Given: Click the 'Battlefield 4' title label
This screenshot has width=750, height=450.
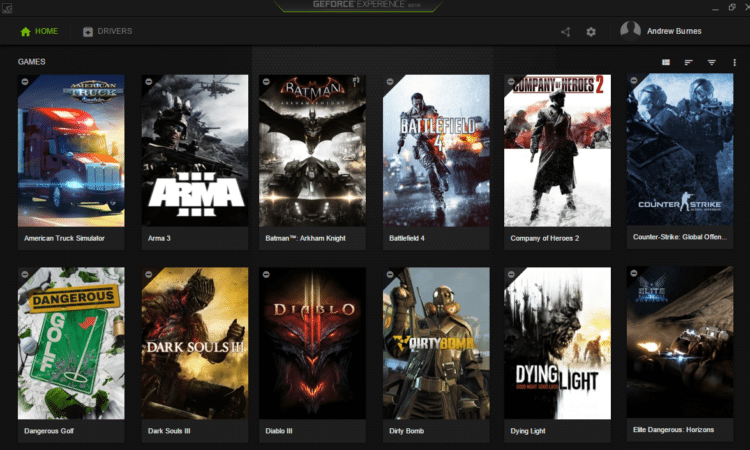Looking at the screenshot, I should (407, 238).
